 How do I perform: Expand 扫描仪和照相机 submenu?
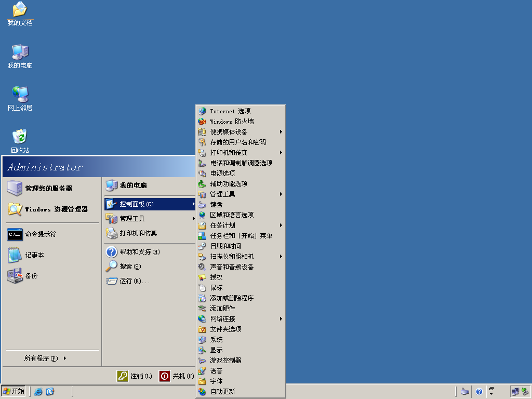241,257
